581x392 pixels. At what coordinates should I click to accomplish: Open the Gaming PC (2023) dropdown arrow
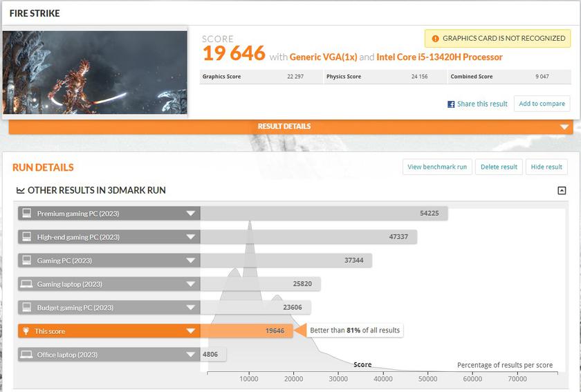click(190, 261)
